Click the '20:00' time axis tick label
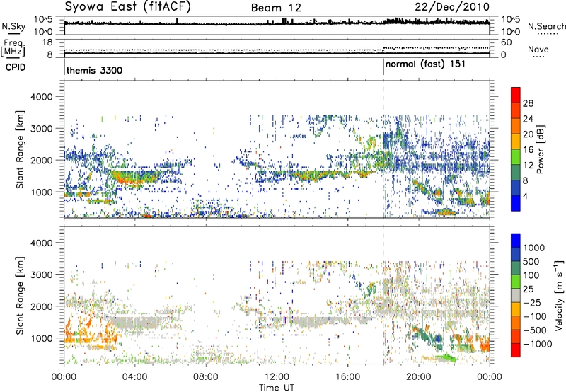Viewport: 566px width, 392px height. click(x=418, y=377)
